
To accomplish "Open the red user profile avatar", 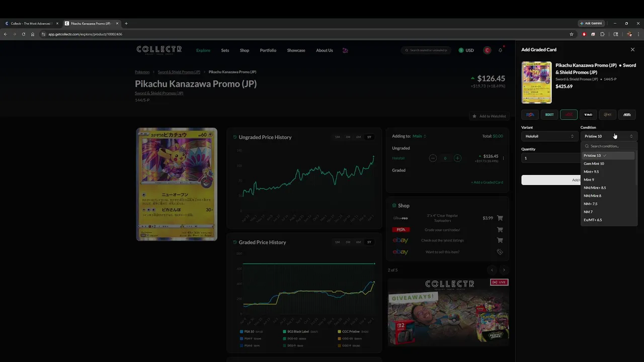I will coord(487,50).
